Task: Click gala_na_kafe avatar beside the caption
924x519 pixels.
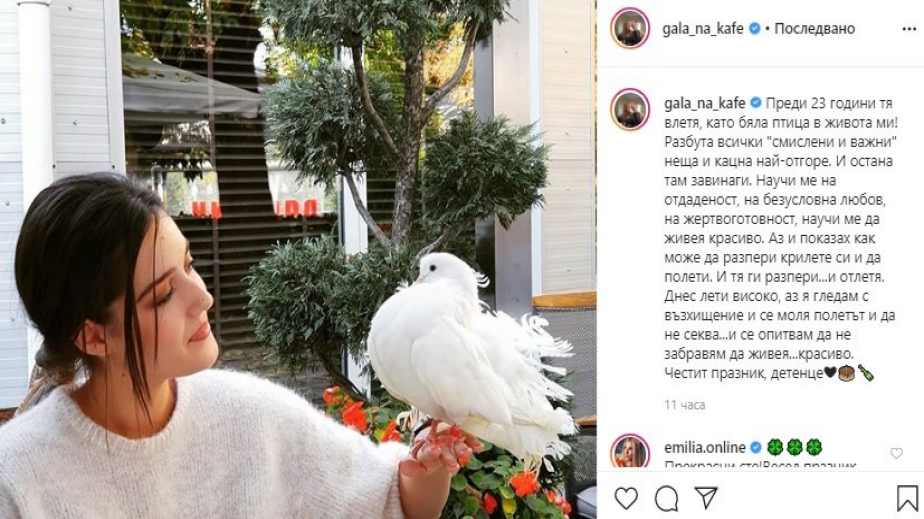Action: point(630,109)
